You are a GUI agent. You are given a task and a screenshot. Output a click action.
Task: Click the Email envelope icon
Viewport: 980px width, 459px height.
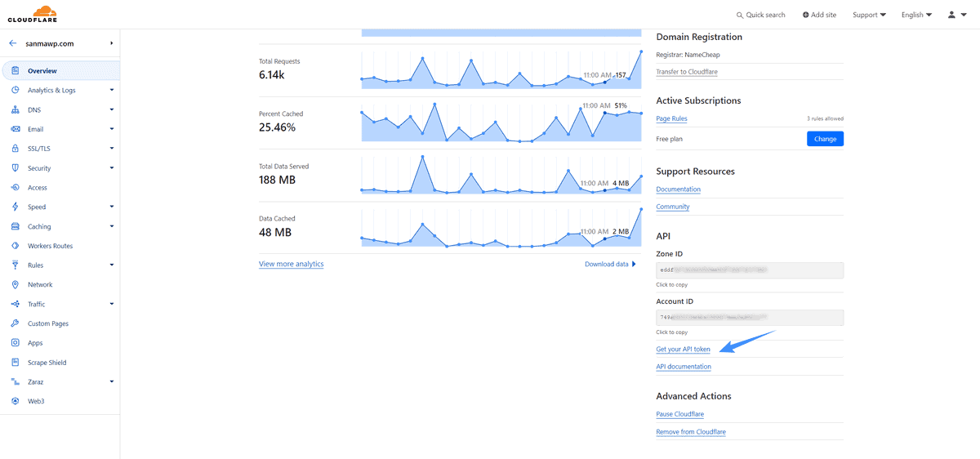tap(16, 129)
